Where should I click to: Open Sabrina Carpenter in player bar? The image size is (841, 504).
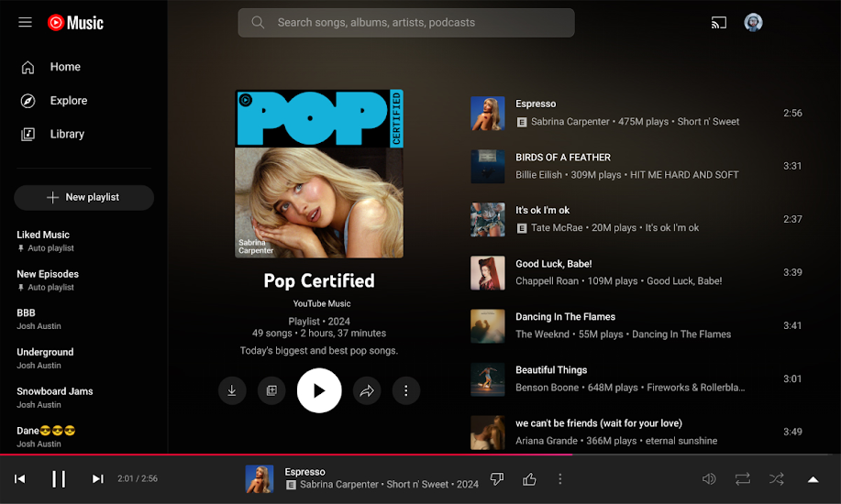339,485
